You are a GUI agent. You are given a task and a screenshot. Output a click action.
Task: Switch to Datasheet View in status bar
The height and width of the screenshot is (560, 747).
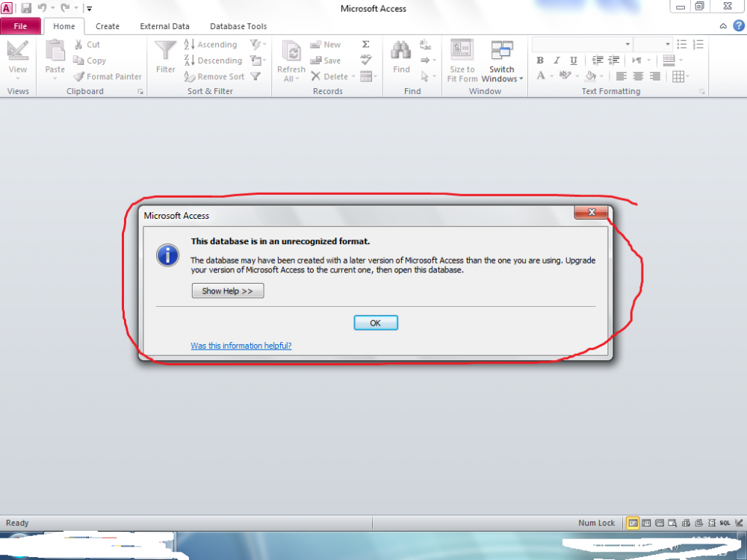coord(646,523)
